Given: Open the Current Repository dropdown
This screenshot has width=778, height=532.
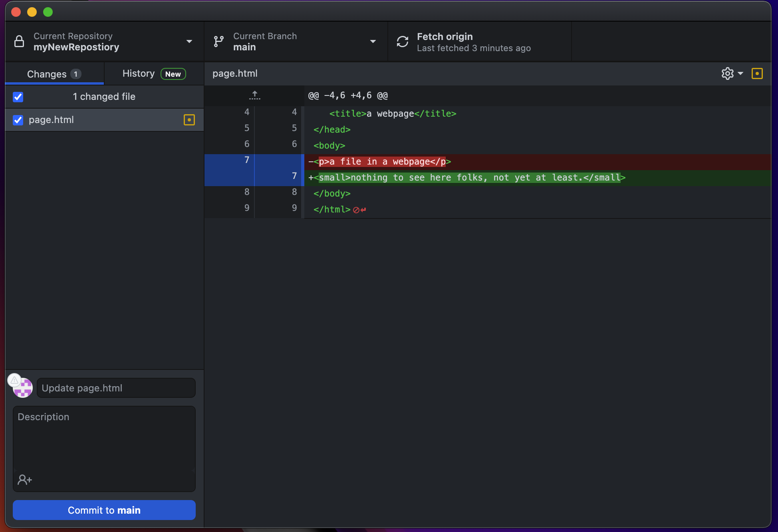Looking at the screenshot, I should pyautogui.click(x=105, y=42).
